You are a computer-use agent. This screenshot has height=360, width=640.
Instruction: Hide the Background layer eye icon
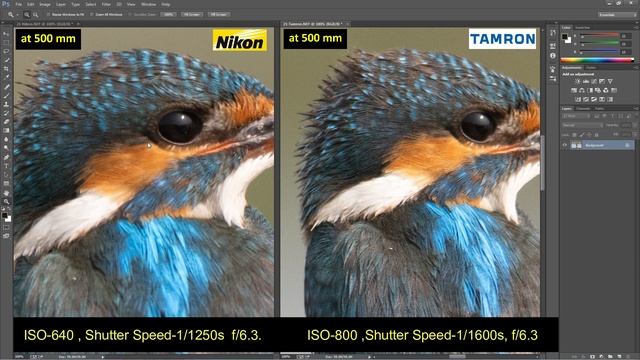click(564, 145)
